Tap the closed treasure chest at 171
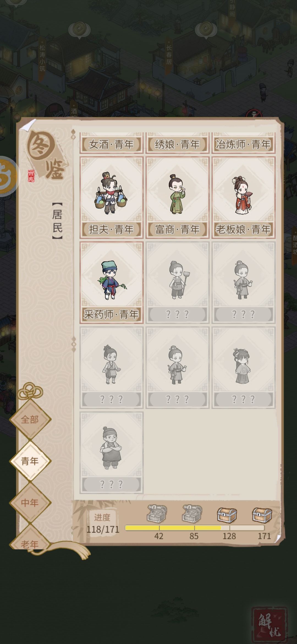Image resolution: width=297 pixels, height=644 pixels. [262, 515]
